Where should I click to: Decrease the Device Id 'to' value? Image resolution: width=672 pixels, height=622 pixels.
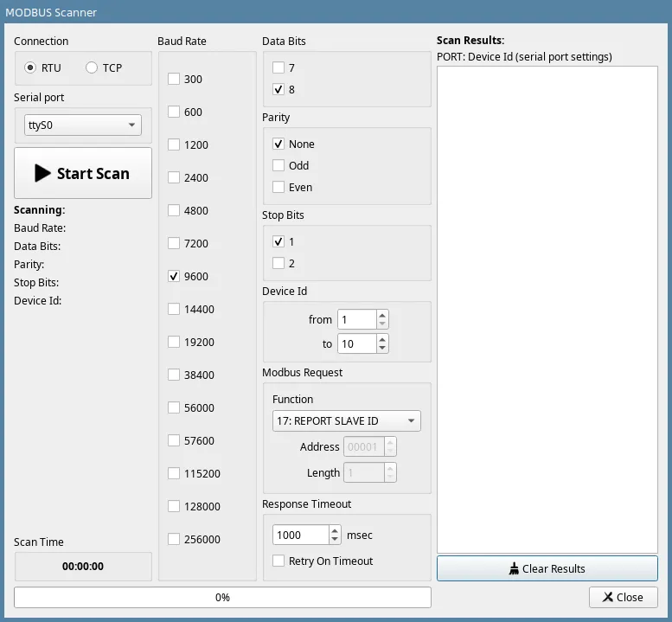click(x=382, y=349)
